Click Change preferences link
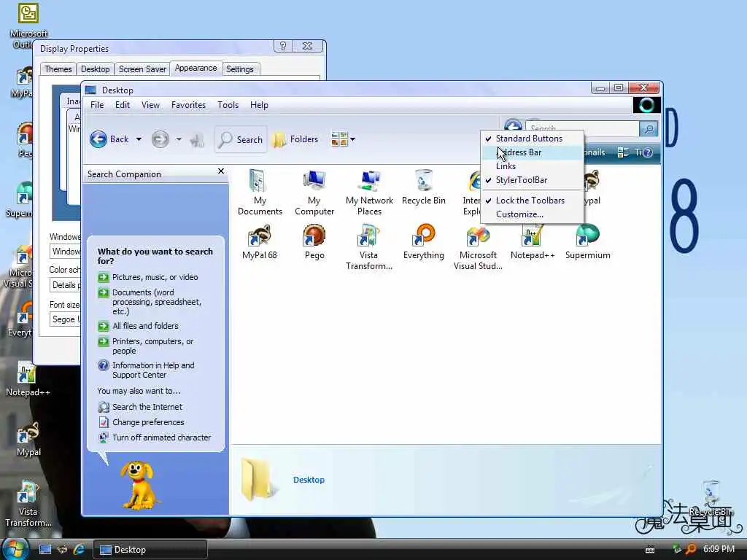Screen dimensions: 747x560 pyautogui.click(x=148, y=422)
